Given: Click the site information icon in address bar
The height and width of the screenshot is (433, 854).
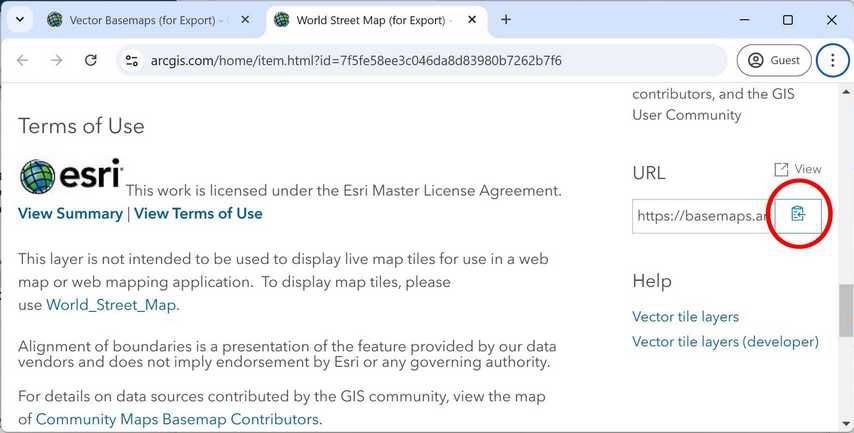Looking at the screenshot, I should point(130,60).
